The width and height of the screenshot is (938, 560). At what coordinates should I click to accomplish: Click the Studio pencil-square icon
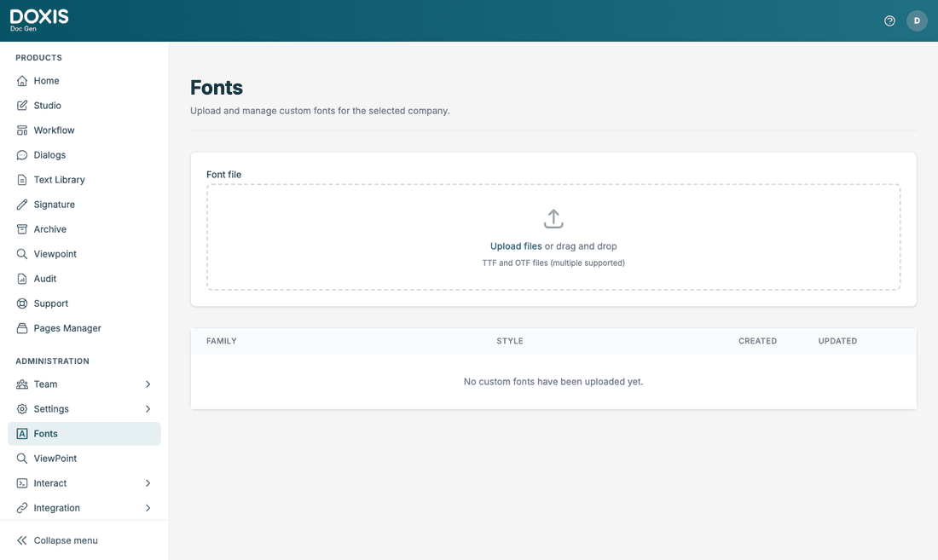pyautogui.click(x=22, y=105)
